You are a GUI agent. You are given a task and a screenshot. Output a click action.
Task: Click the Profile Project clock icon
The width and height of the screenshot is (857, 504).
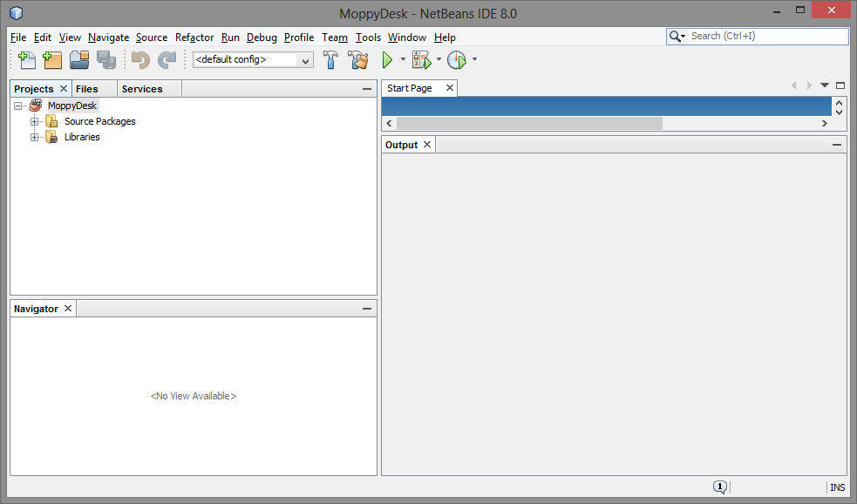coord(456,59)
